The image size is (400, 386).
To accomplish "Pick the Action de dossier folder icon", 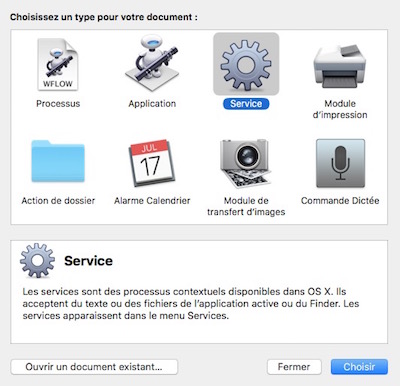I will tap(58, 161).
